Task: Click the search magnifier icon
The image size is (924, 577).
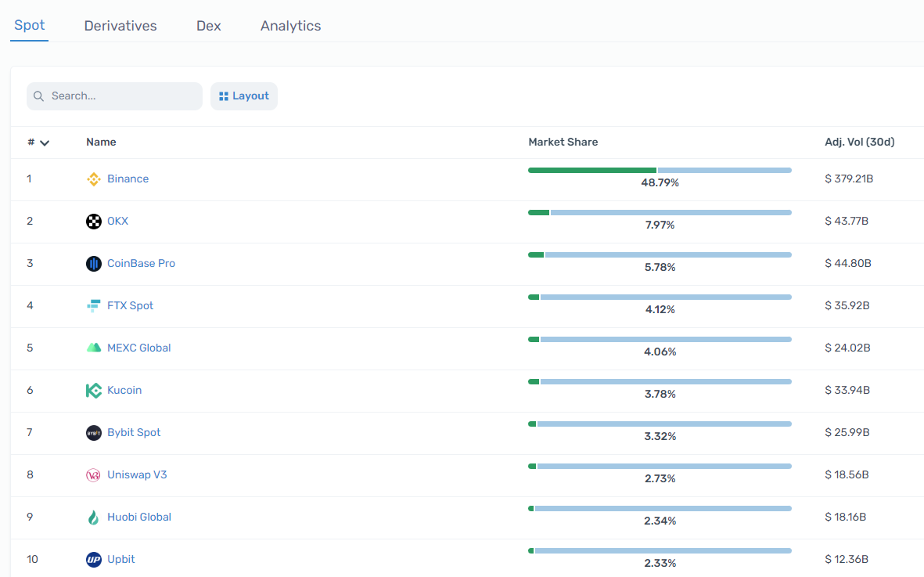Action: point(39,96)
